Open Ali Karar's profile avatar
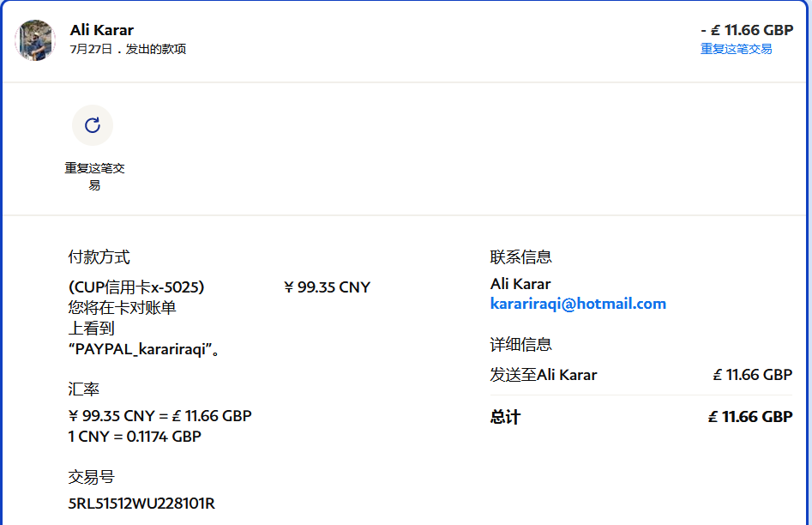Screen dimensions: 812x525 [x=35, y=40]
